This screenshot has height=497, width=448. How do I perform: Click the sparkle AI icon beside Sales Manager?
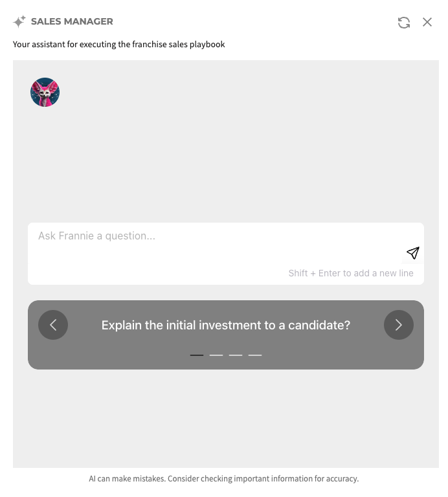19,21
